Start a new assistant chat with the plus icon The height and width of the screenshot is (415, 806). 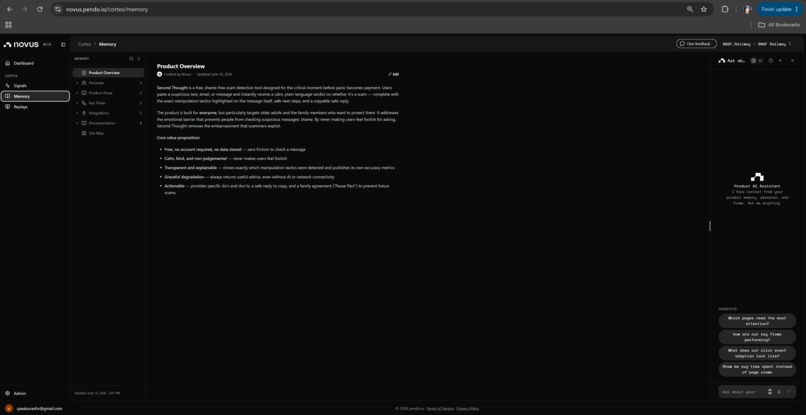point(780,61)
